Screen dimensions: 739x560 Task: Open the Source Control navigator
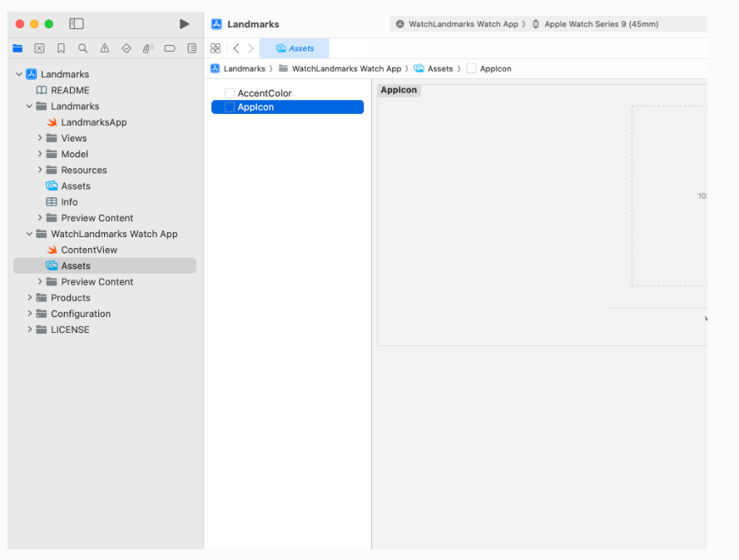click(x=40, y=48)
